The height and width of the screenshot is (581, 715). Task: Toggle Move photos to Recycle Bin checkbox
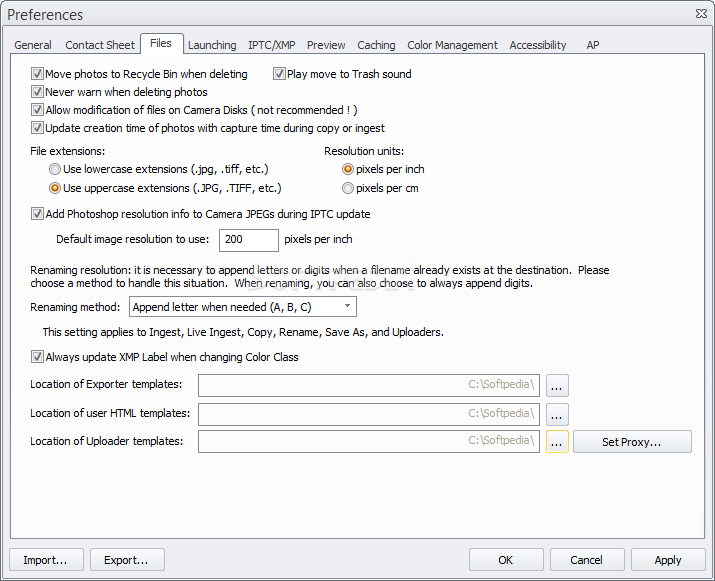coord(37,73)
